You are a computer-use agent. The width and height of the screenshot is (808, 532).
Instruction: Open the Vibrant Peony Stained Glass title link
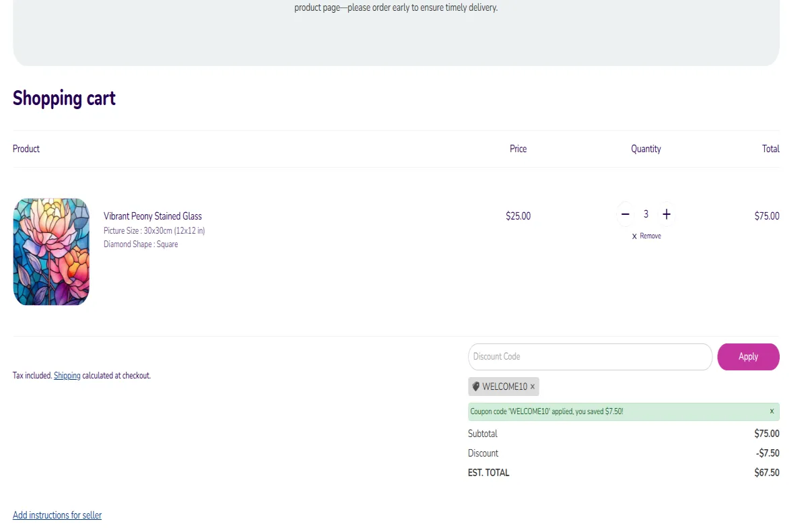point(153,216)
